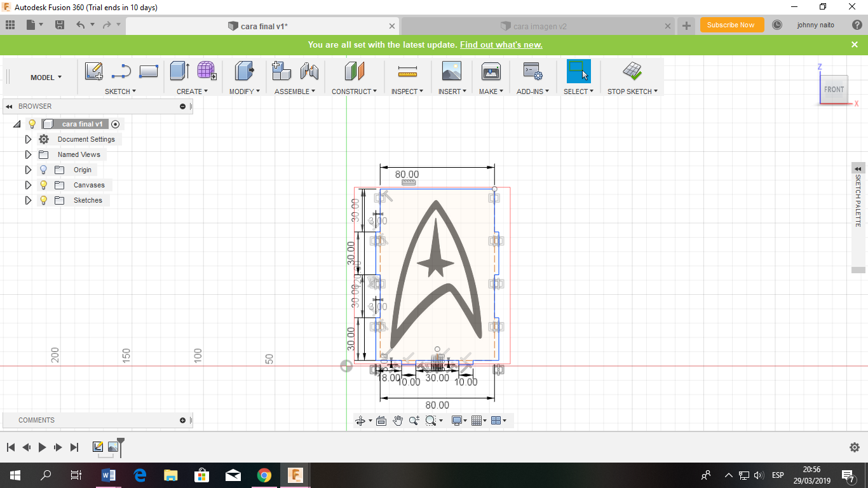Play the timeline

42,447
